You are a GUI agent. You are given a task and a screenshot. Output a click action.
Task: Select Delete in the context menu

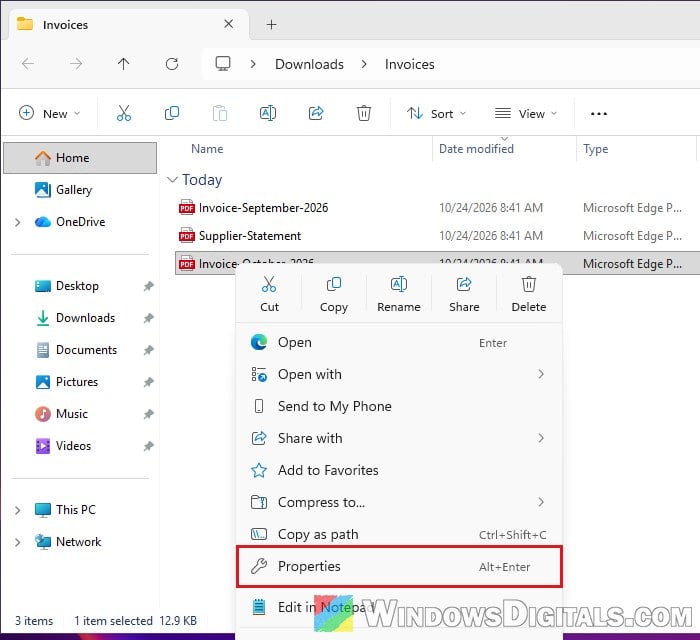pos(529,294)
